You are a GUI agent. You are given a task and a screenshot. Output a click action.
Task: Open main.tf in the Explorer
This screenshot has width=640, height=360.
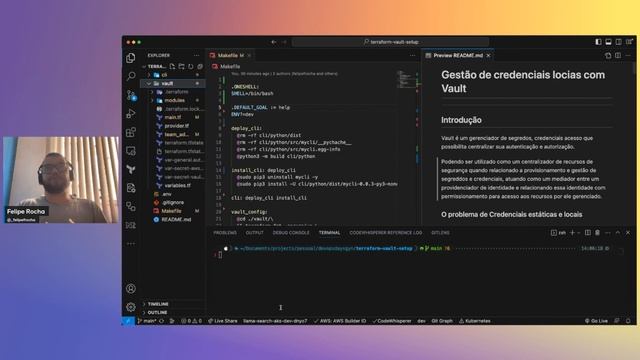(x=172, y=117)
